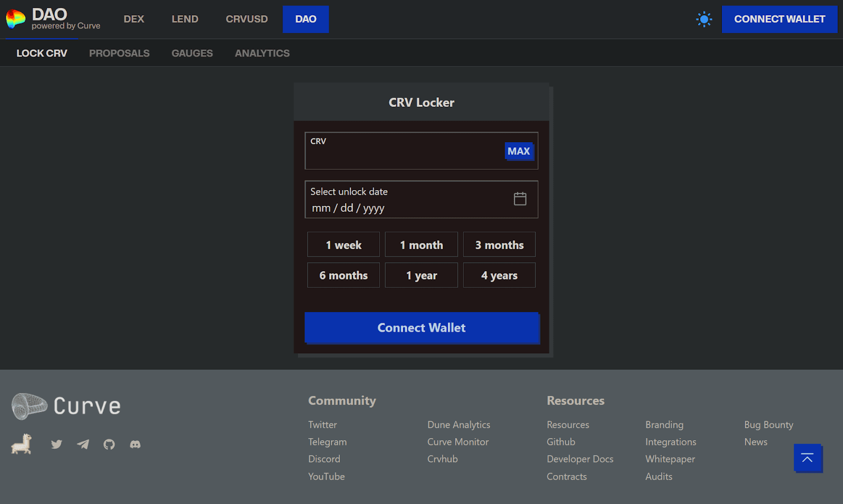Go to the DEX section
843x504 pixels.
tap(134, 19)
